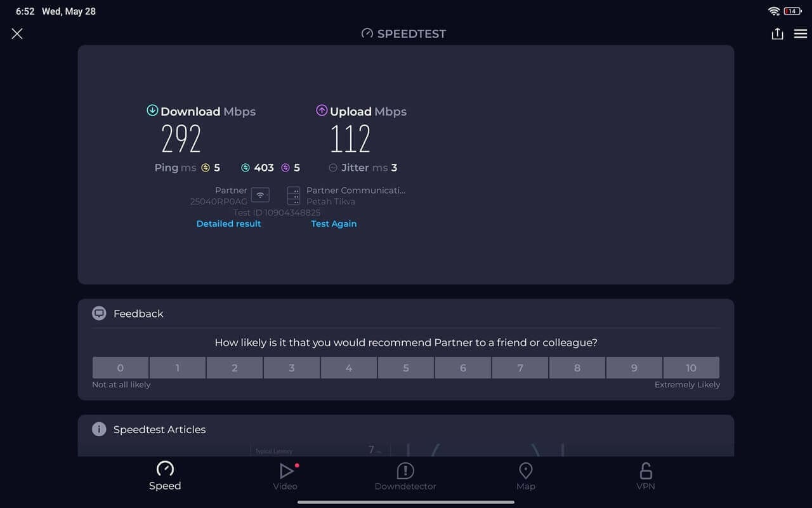
Task: Tap the Speedtest Articles info icon
Action: [x=99, y=429]
